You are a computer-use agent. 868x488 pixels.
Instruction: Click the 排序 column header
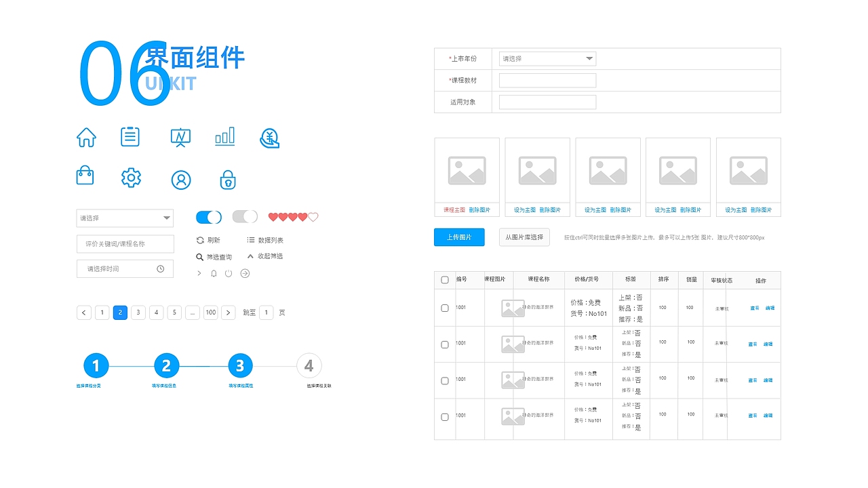click(663, 279)
